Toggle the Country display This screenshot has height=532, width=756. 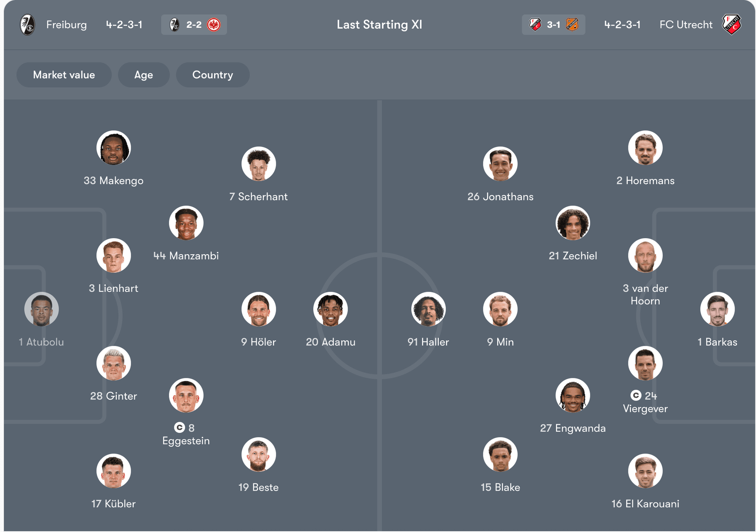[x=213, y=75]
